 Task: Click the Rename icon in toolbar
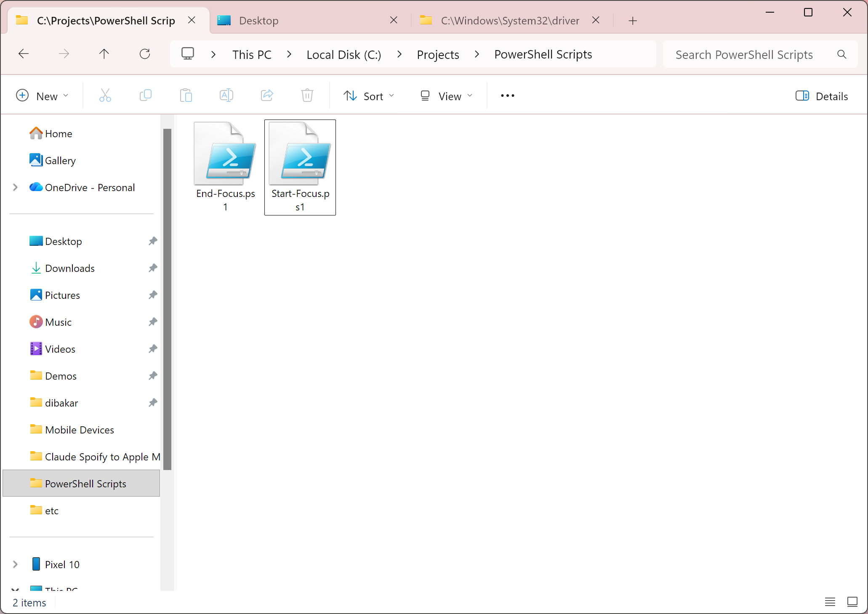(x=226, y=96)
